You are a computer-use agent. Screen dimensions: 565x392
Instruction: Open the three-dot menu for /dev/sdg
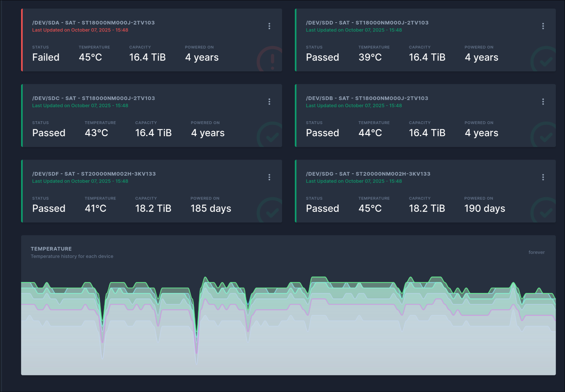coord(543,177)
